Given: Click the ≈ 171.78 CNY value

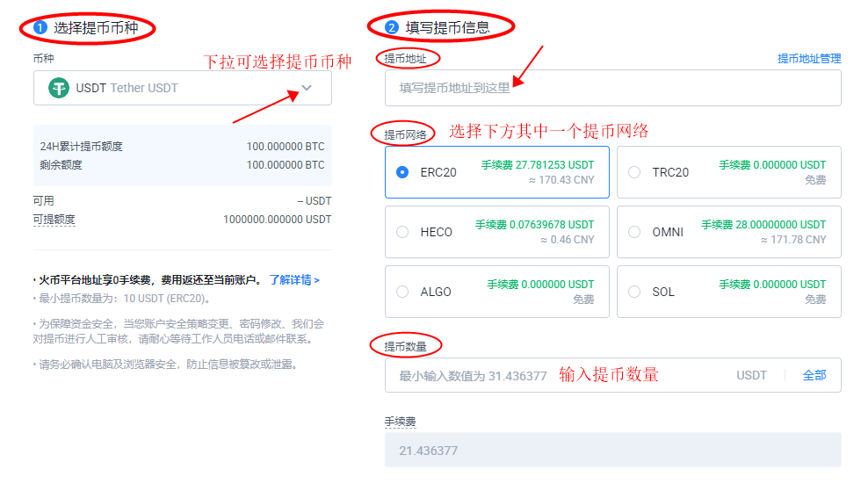Looking at the screenshot, I should tap(793, 240).
